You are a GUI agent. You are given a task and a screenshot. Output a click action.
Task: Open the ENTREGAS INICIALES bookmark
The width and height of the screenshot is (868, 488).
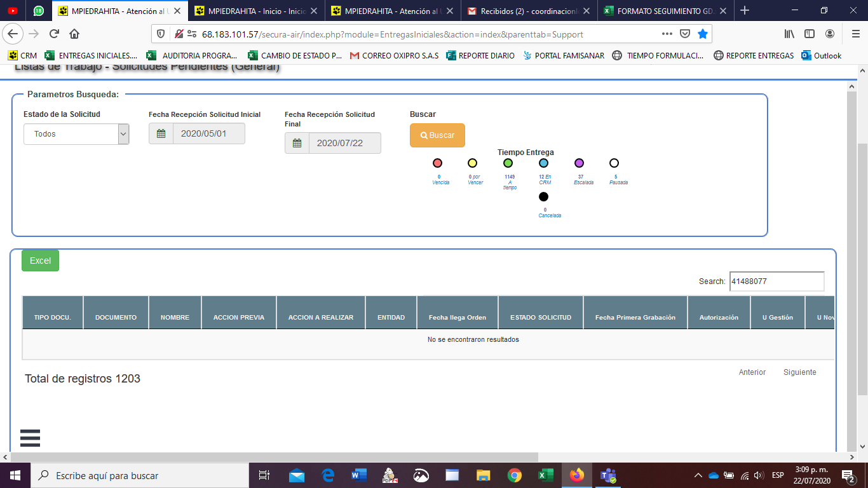(x=91, y=55)
